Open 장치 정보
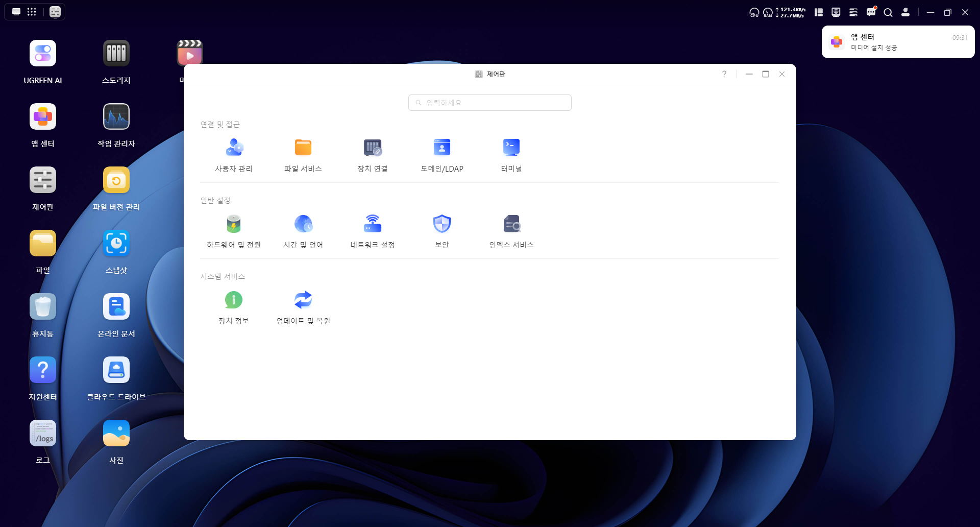This screenshot has width=980, height=527. coord(234,307)
